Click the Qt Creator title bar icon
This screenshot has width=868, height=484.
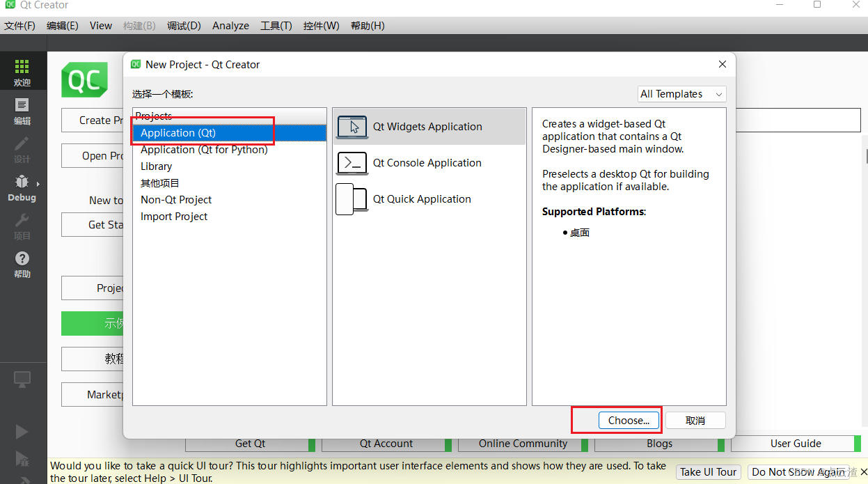[x=10, y=5]
